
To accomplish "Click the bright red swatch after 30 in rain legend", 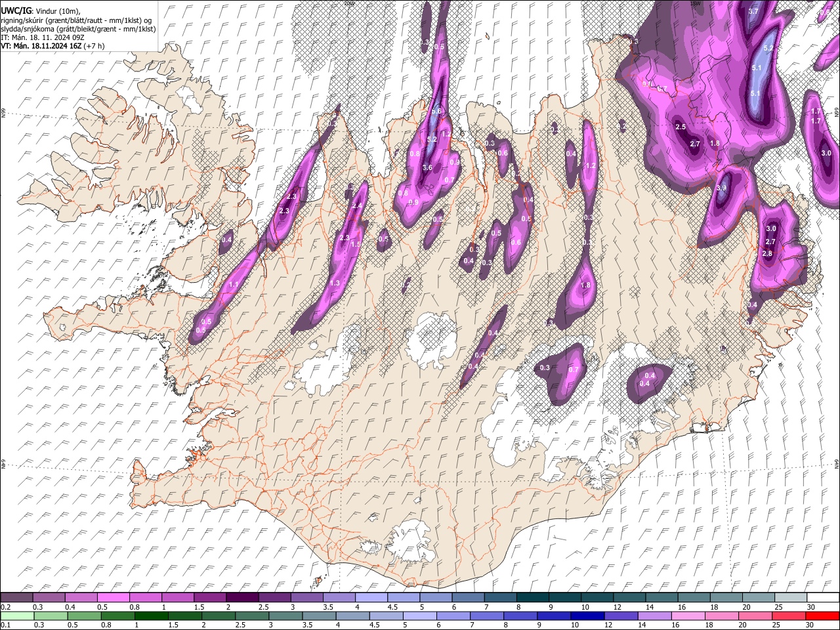I will (822, 616).
